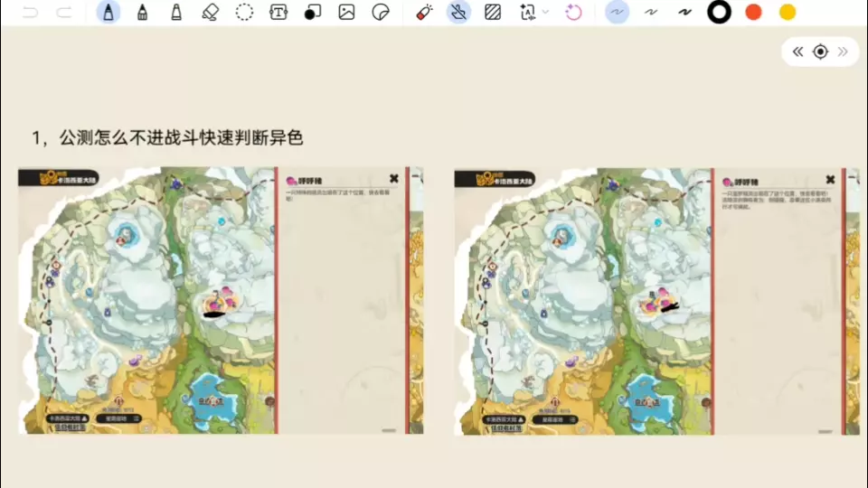Image resolution: width=868 pixels, height=488 pixels.
Task: Insert an image from gallery
Action: 346,12
